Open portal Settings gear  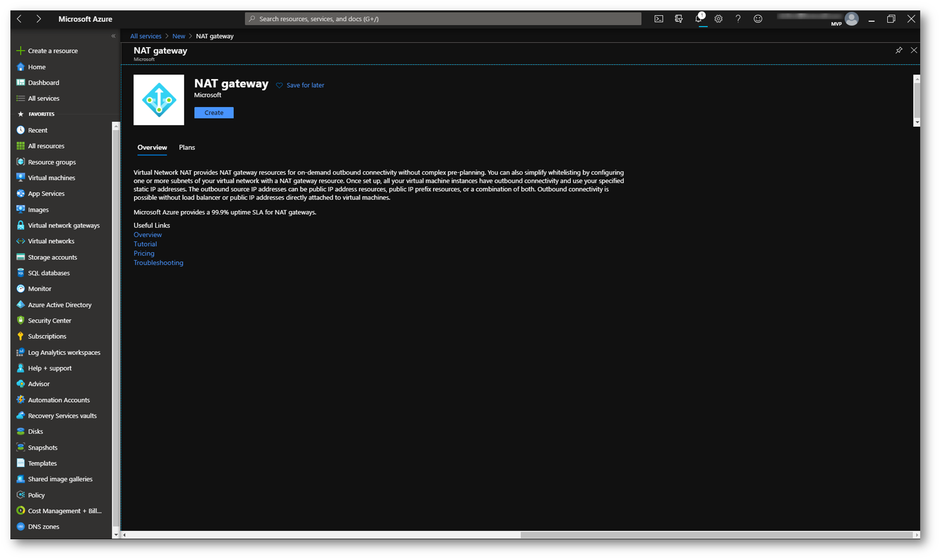pos(718,19)
